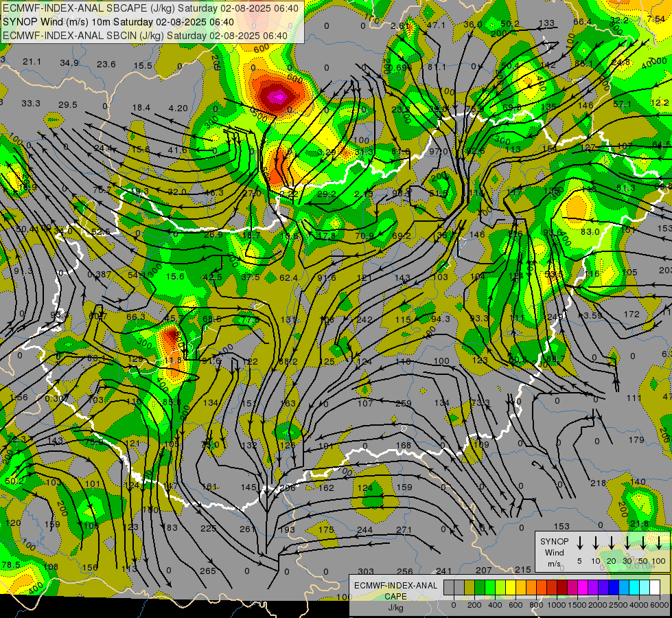The image size is (672, 618).
Task: Click the 'ECMWF-INDEX-ANAL CAPE J/kg' legend label
Action: click(x=395, y=597)
